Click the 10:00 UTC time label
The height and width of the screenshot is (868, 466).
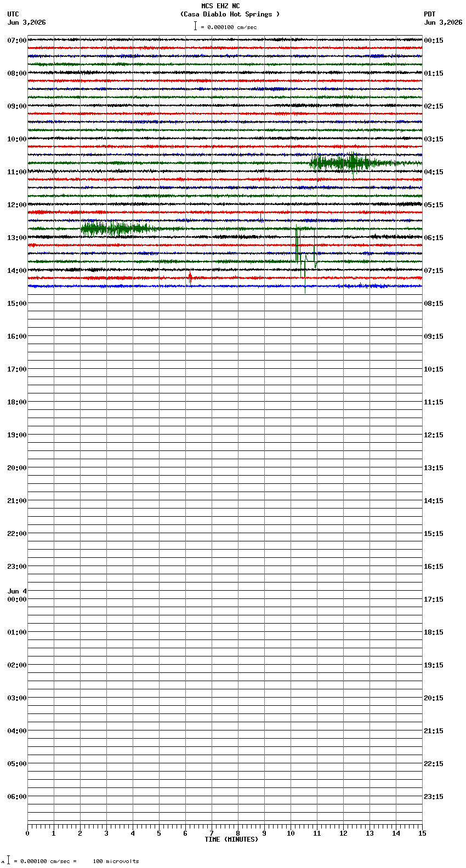pyautogui.click(x=17, y=139)
